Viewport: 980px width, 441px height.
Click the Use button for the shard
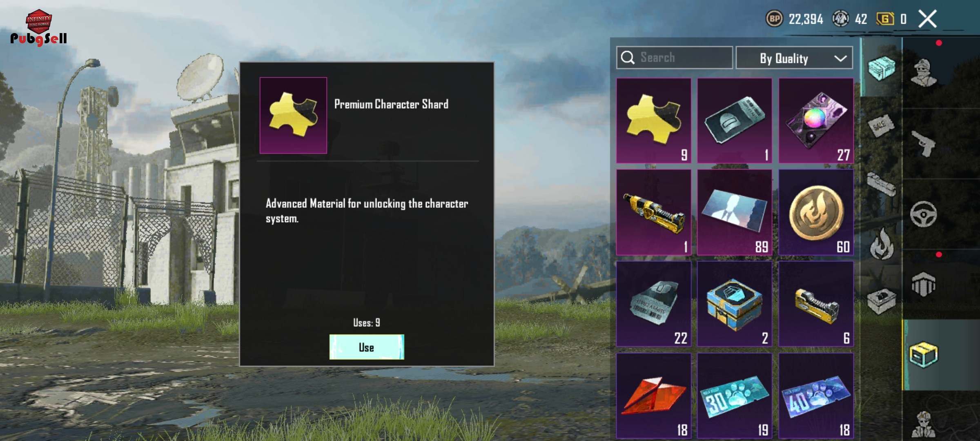tap(367, 347)
